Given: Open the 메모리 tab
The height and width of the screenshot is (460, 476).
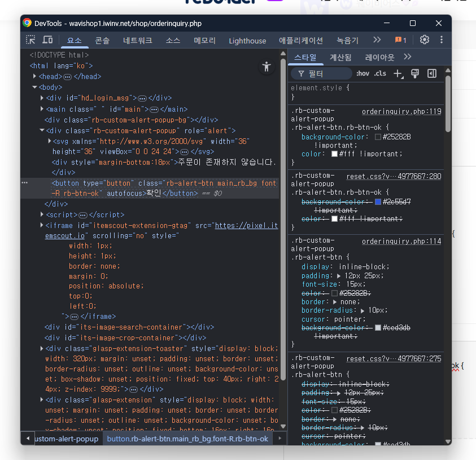Looking at the screenshot, I should tap(204, 41).
